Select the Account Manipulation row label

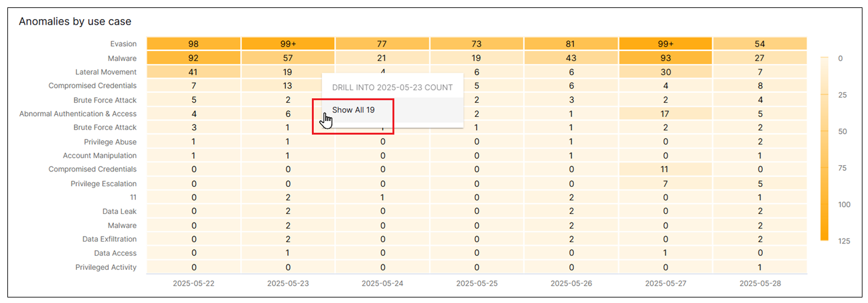(100, 155)
